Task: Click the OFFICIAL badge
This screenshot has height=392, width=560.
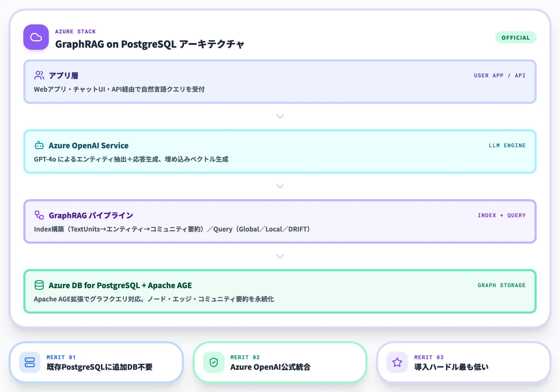Action: pos(516,38)
